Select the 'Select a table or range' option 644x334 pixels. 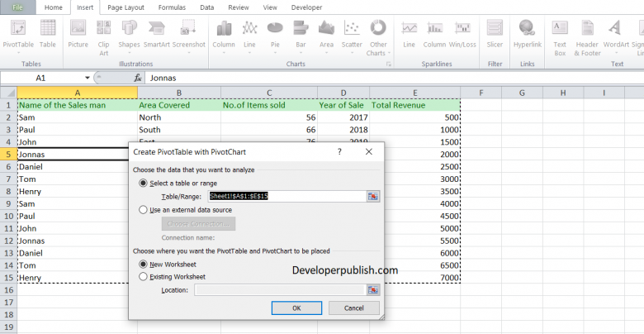pos(144,183)
